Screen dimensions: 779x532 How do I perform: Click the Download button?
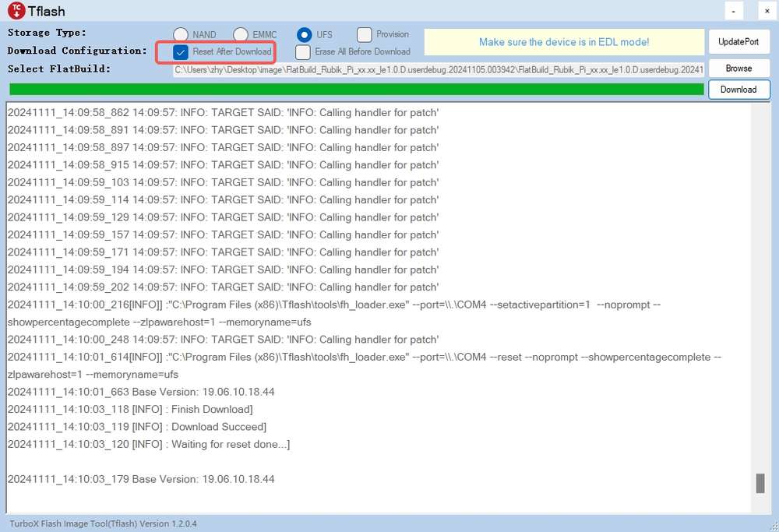tap(738, 90)
